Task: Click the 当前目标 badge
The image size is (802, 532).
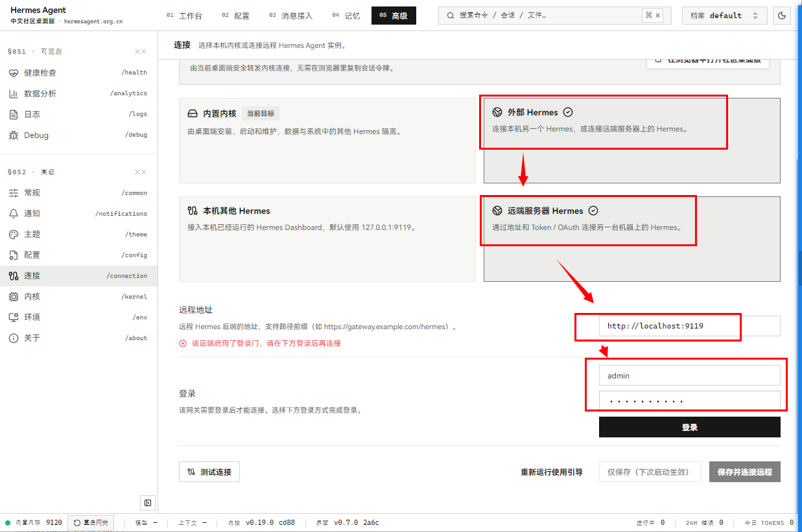Action: (x=260, y=113)
